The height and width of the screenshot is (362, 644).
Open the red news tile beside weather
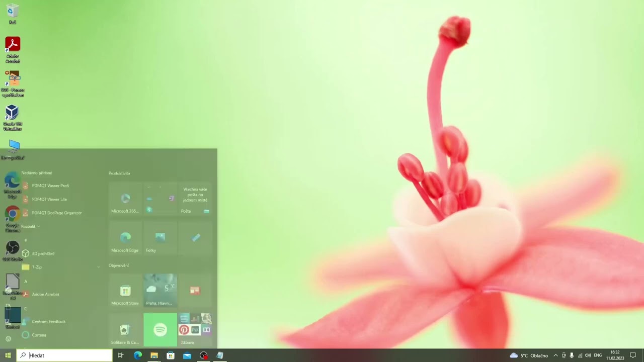tap(195, 291)
